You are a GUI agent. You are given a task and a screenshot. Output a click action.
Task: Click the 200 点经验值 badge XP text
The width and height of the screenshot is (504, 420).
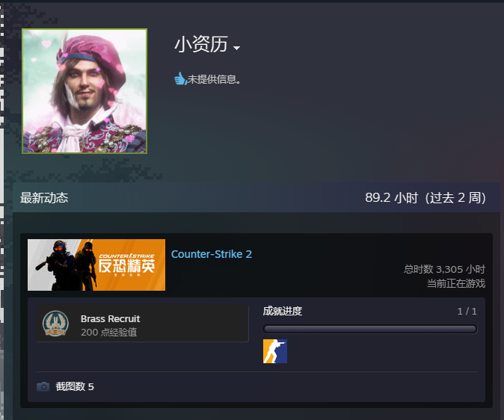tap(109, 332)
